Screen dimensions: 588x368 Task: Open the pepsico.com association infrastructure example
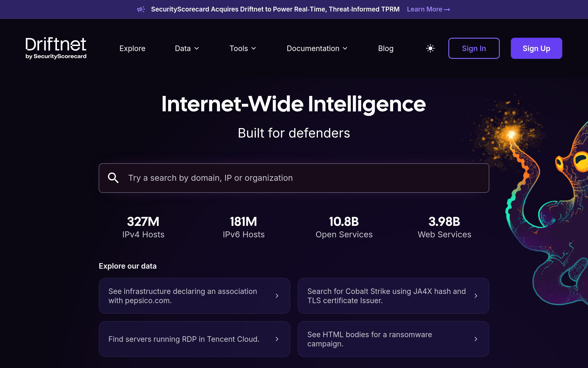pyautogui.click(x=194, y=296)
